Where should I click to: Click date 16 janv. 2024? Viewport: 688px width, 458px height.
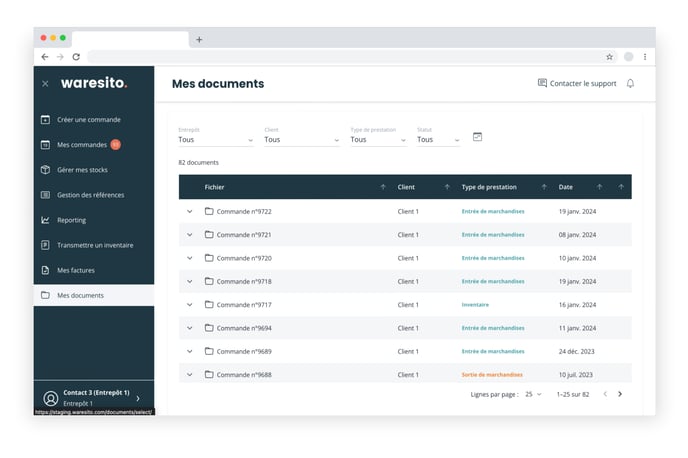(x=577, y=304)
